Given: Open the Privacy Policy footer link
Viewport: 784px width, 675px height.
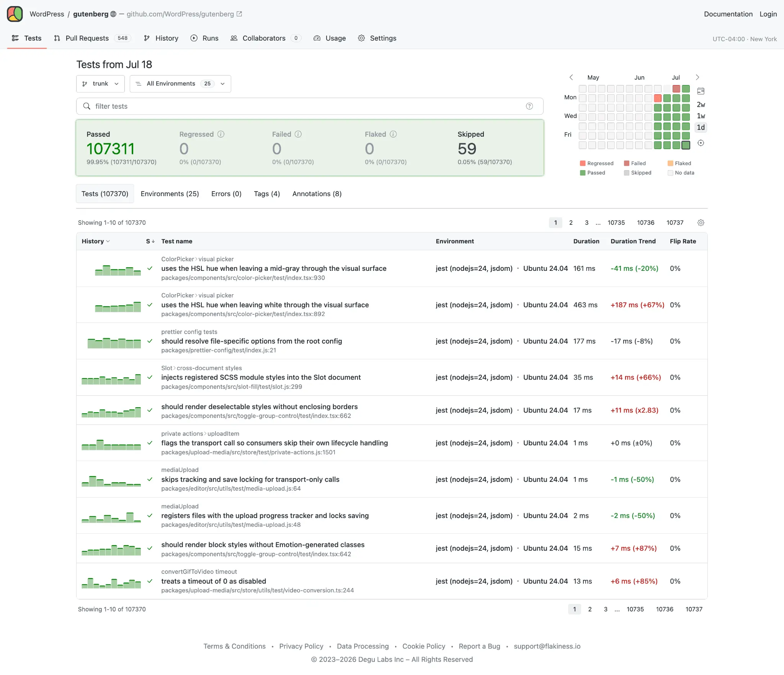Looking at the screenshot, I should point(301,646).
